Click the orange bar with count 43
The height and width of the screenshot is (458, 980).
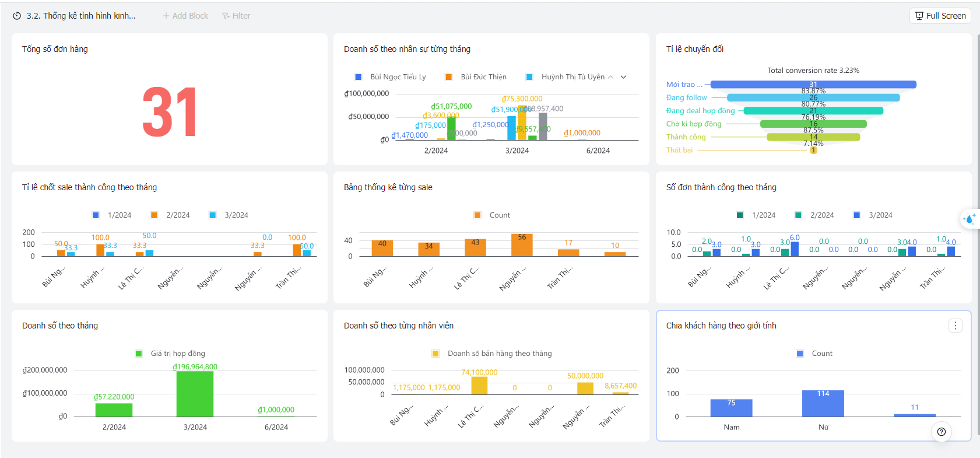coord(475,247)
